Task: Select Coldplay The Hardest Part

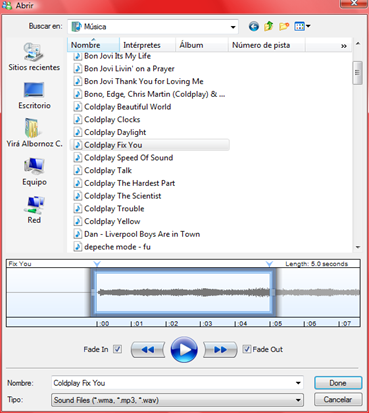Action: click(130, 183)
